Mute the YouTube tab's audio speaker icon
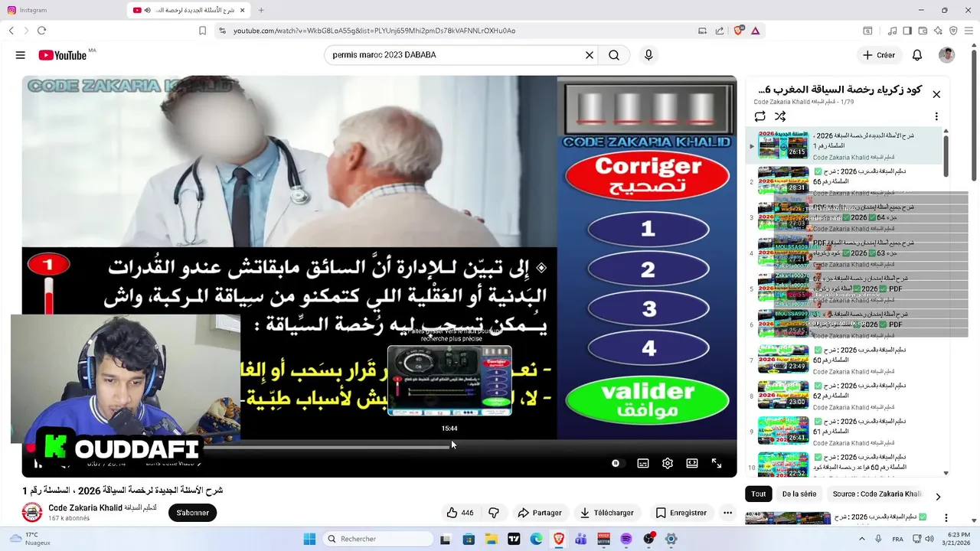 [x=147, y=10]
